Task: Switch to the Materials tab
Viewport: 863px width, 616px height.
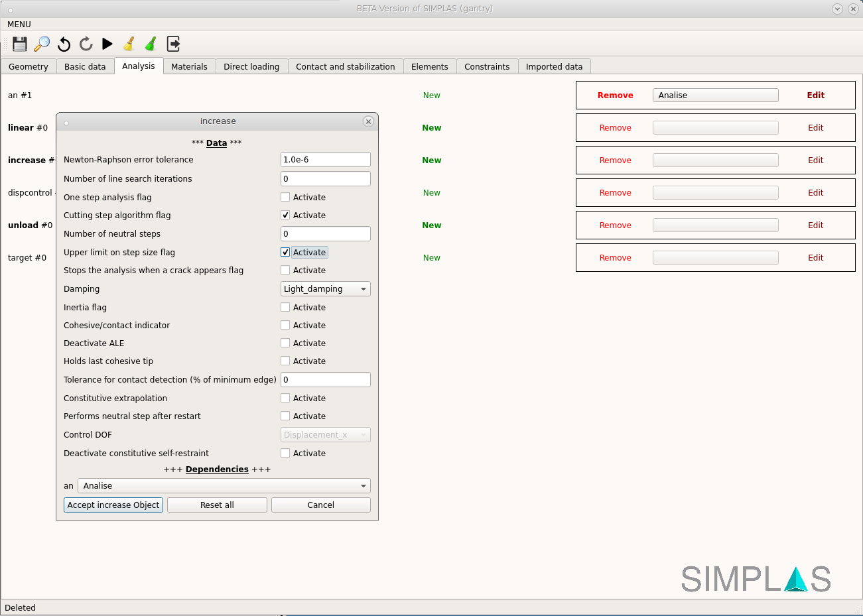Action: [x=189, y=66]
